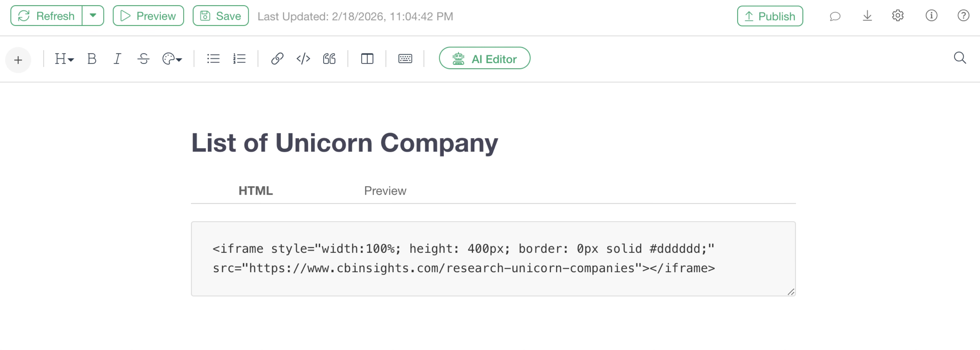980x350 pixels.
Task: Switch to the Preview tab
Action: click(x=385, y=190)
